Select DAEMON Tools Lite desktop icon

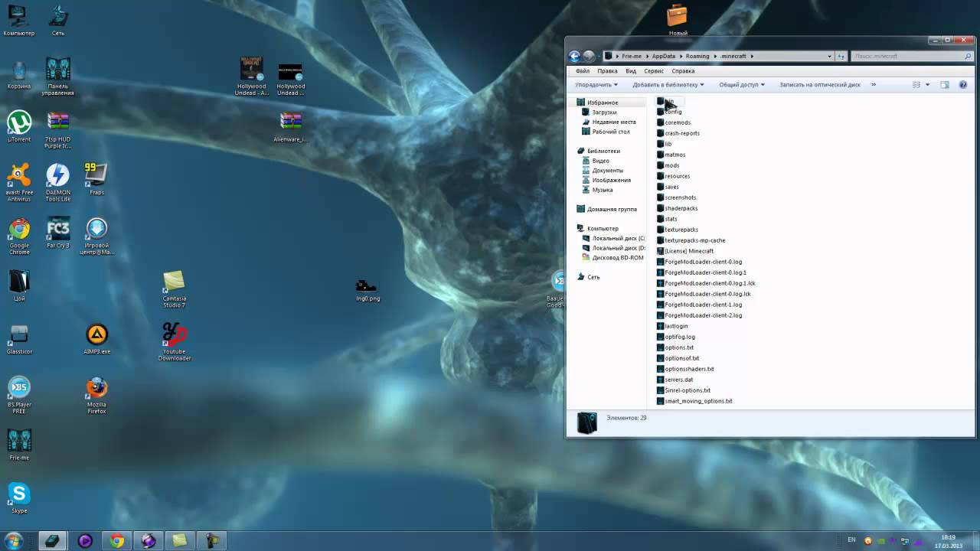click(x=57, y=182)
